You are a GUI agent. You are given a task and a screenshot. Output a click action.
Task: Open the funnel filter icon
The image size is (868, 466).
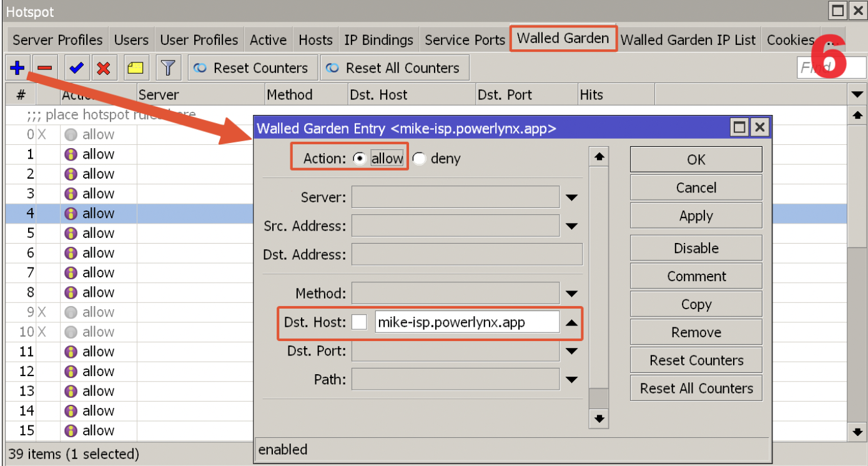(167, 68)
